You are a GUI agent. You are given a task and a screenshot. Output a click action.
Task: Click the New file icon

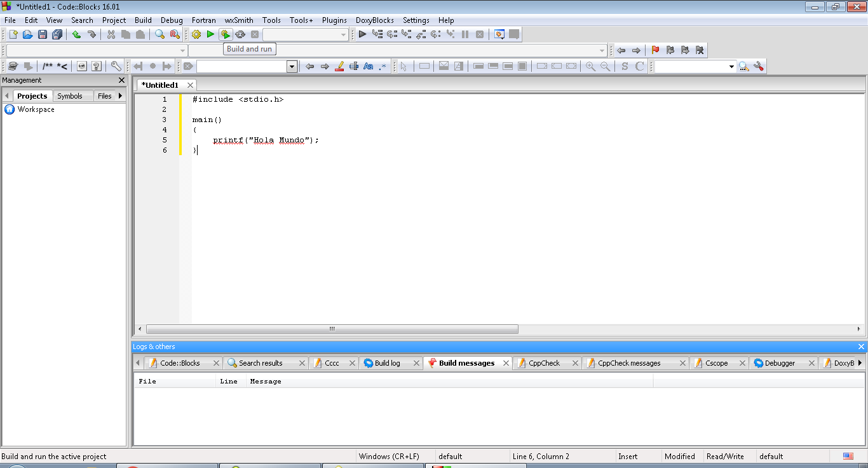(13, 34)
